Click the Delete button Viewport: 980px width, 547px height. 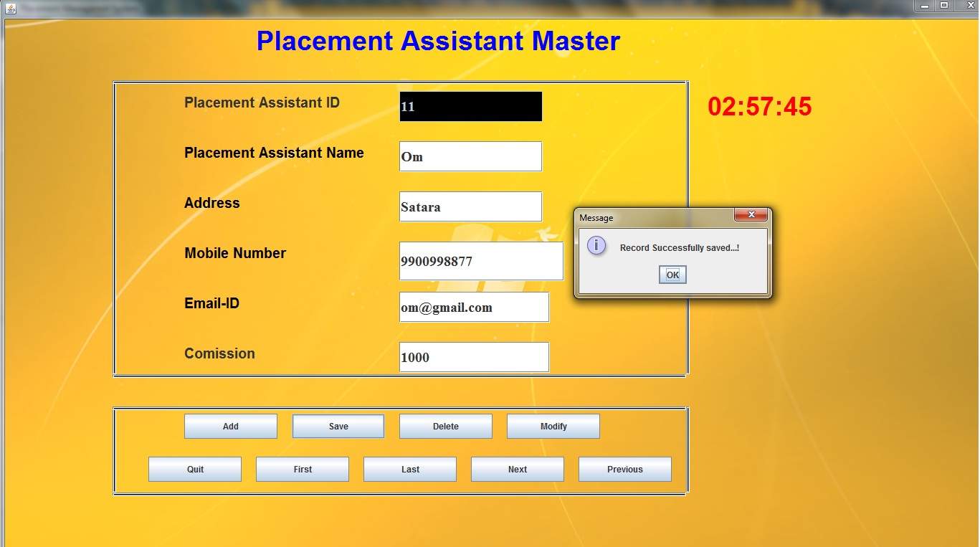[x=445, y=426]
